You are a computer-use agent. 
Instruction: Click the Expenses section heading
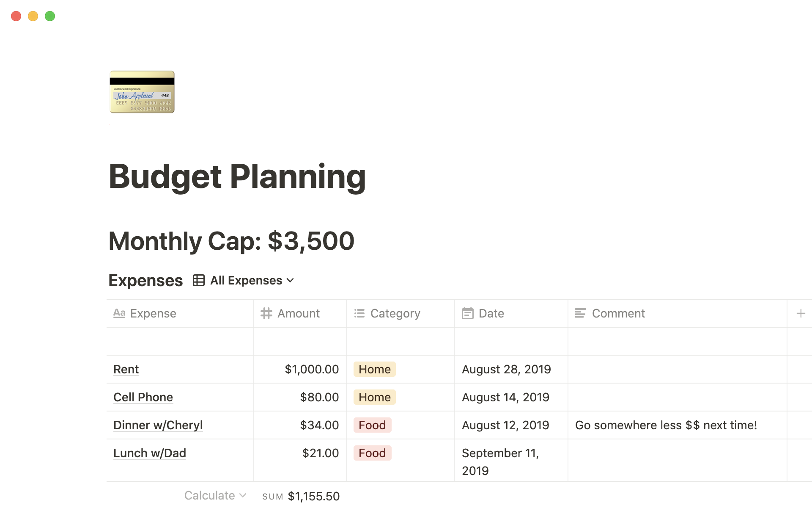(145, 280)
